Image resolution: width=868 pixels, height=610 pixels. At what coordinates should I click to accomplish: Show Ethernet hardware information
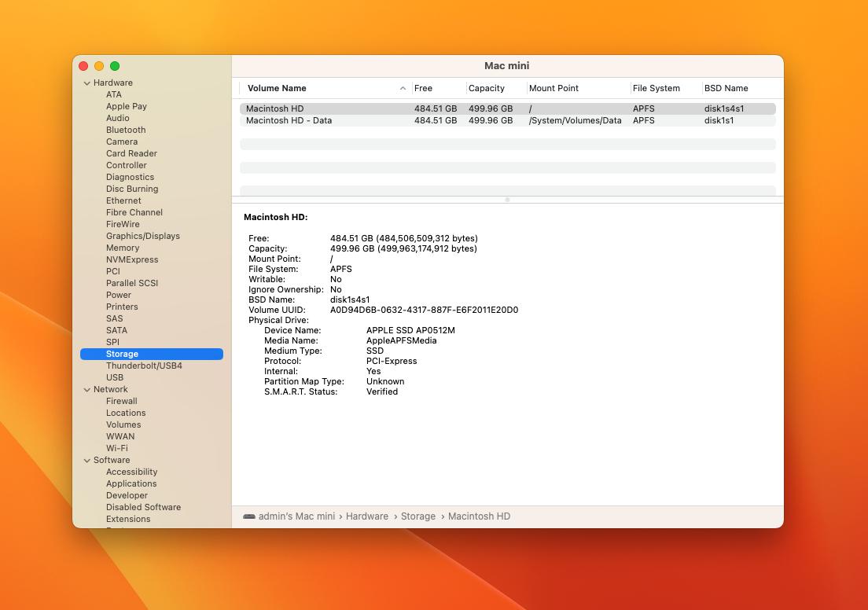pyautogui.click(x=123, y=201)
